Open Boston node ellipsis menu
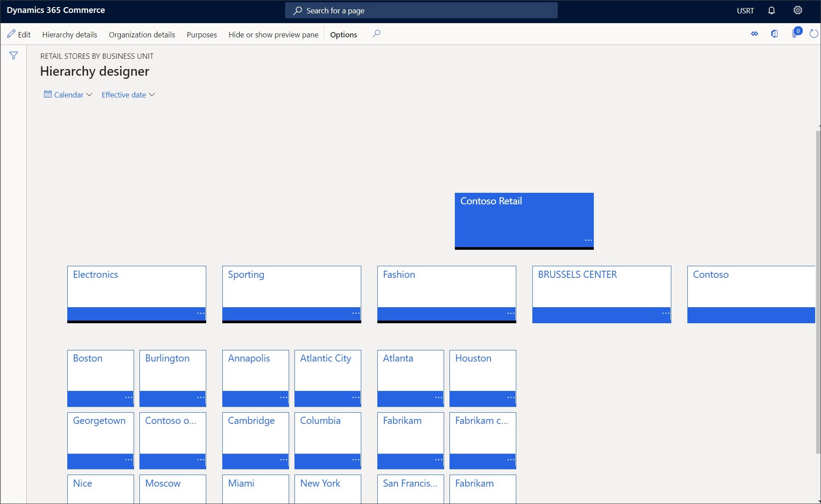Image resolution: width=821 pixels, height=504 pixels. 129,397
